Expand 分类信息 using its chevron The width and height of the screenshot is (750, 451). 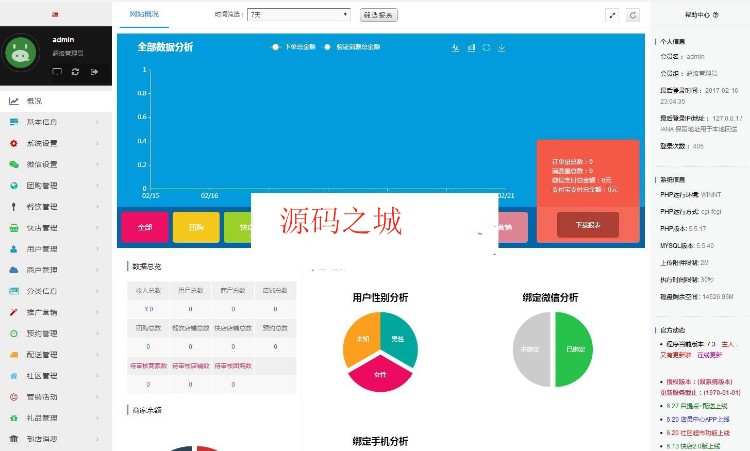click(97, 291)
